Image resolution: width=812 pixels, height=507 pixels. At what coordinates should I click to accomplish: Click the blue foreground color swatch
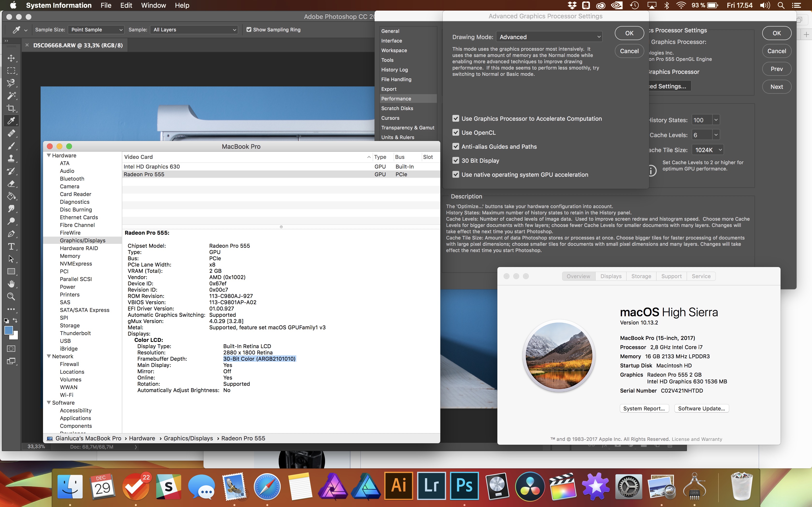click(x=9, y=330)
